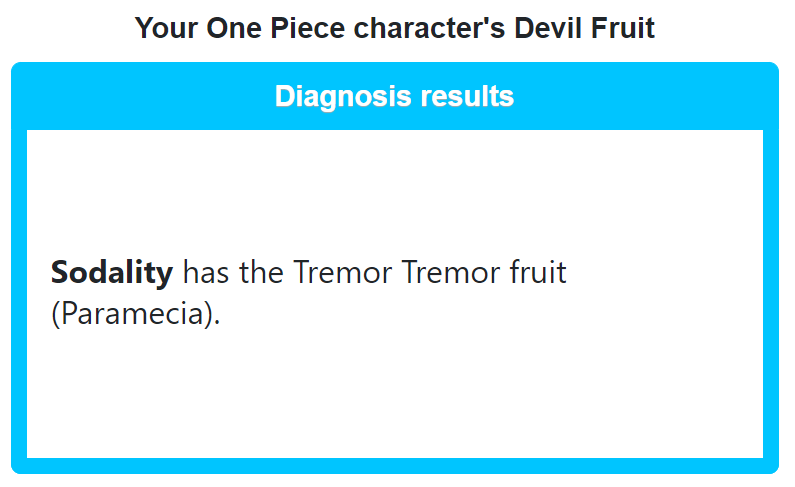The height and width of the screenshot is (487, 795).
Task: Click the word fruit in result text
Action: pos(538,272)
